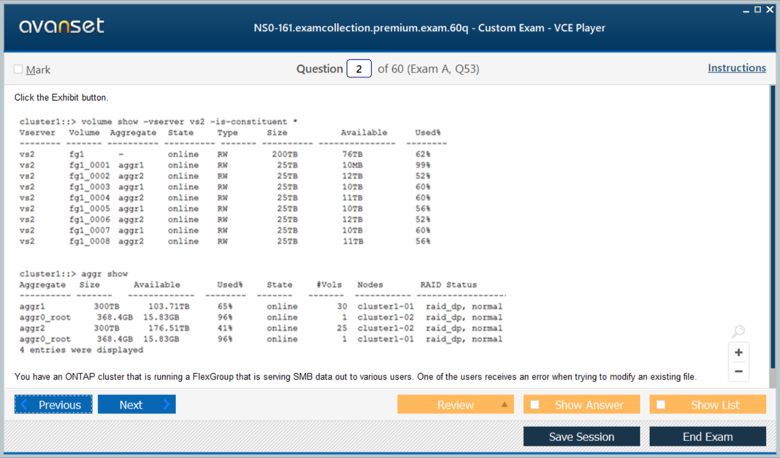Screen dimensions: 780x458
Task: Click the 'aggr show' command line
Action: pyautogui.click(x=74, y=274)
